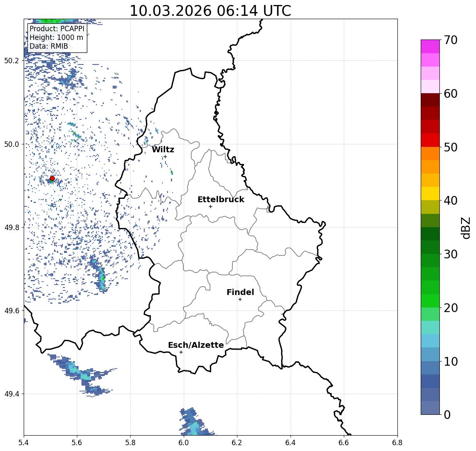Screen dimensions: 476x451
Task: Click the colorbar tick label 20
Action: point(450,307)
